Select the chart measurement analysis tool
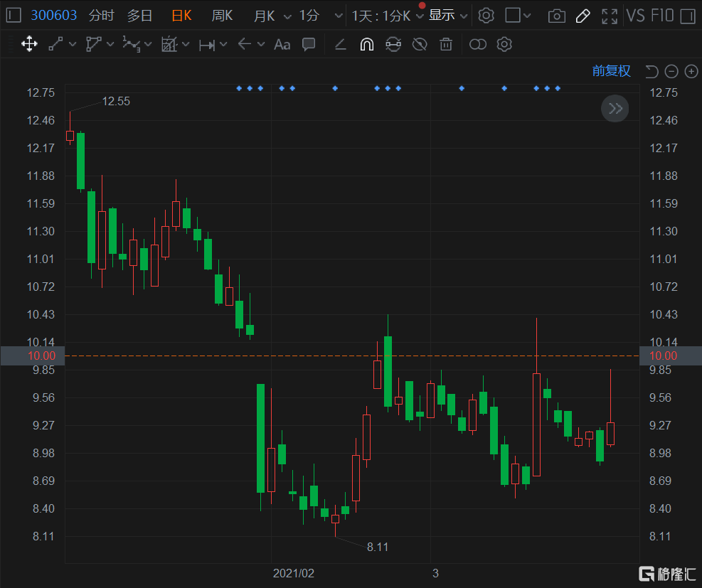Viewport: 702px width, 588px height. click(x=169, y=44)
